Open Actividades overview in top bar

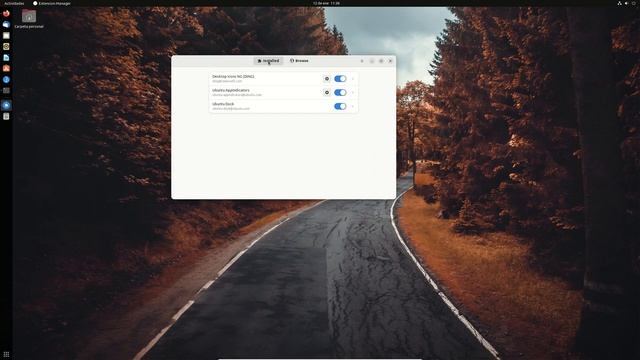pyautogui.click(x=14, y=3)
